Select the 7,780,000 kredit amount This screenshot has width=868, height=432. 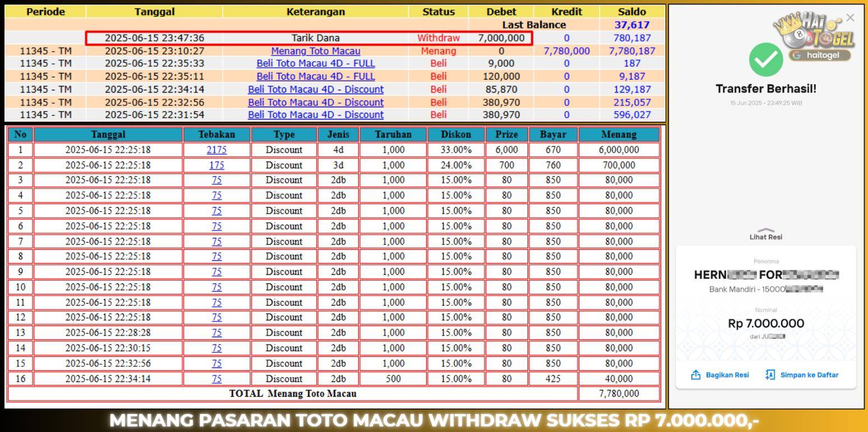click(x=566, y=50)
